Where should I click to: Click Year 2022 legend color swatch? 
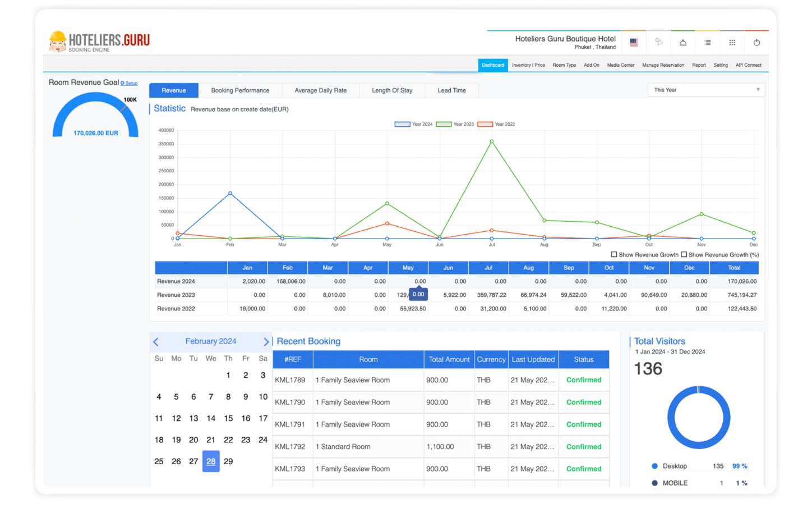point(485,125)
